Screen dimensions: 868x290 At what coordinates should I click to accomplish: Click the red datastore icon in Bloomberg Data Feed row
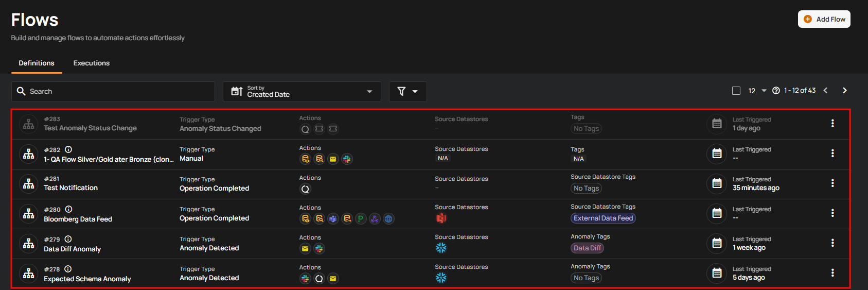[441, 218]
